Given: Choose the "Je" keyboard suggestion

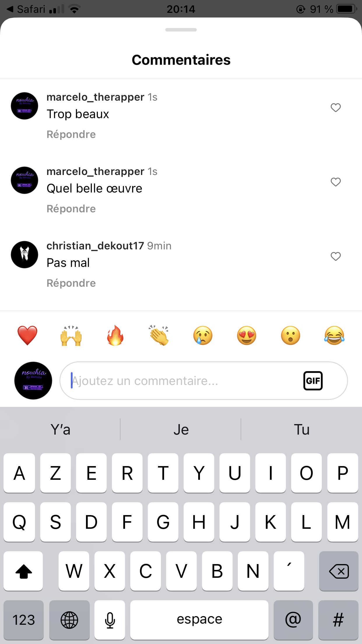Looking at the screenshot, I should (x=181, y=430).
